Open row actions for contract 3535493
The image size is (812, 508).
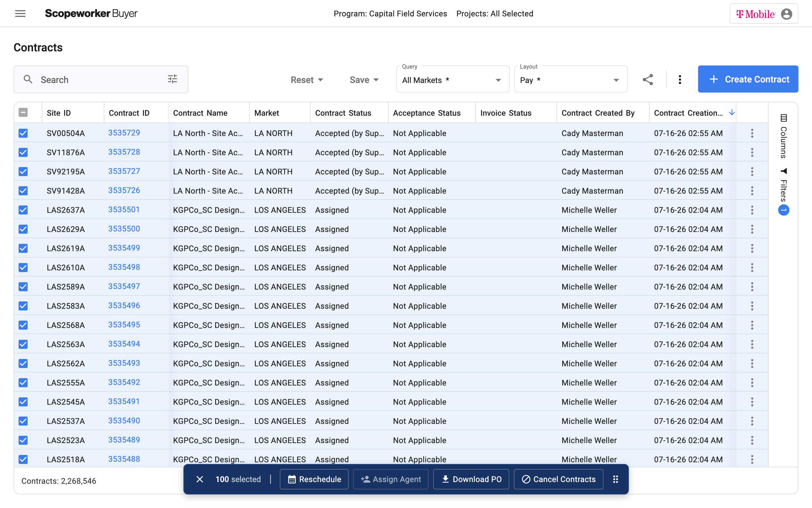752,363
